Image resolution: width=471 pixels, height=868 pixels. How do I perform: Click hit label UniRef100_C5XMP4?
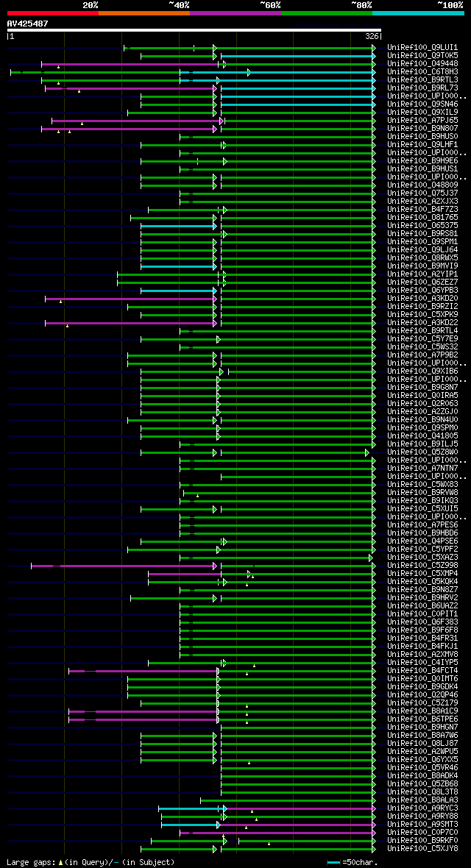tap(422, 574)
